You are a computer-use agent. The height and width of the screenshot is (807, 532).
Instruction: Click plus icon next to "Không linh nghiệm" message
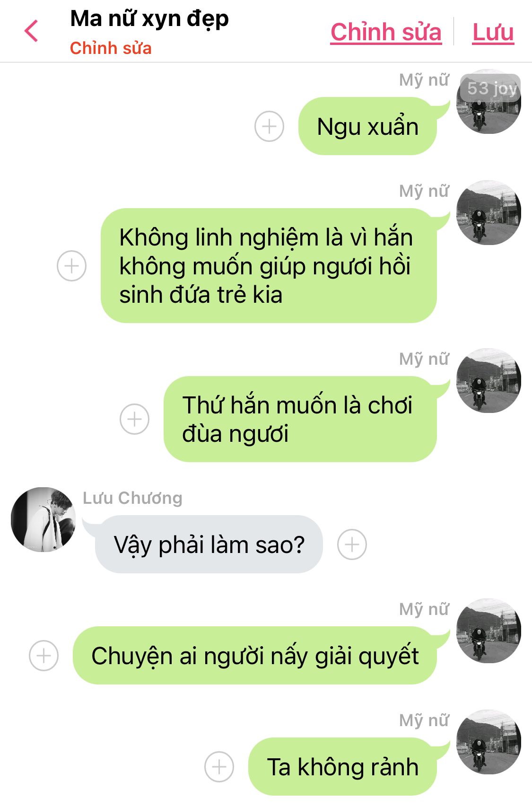tap(71, 266)
